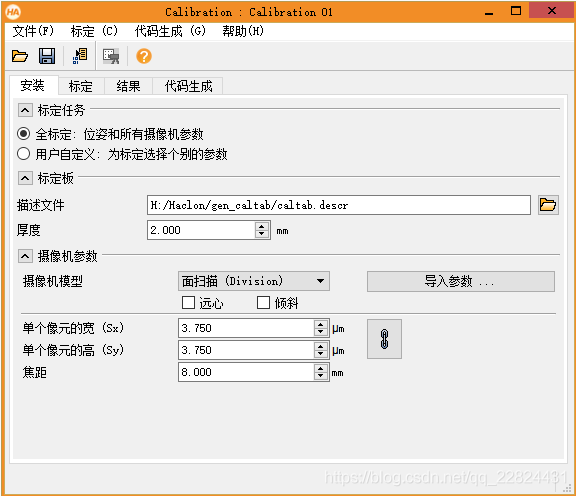Switch to the 标定 tab
Image resolution: width=576 pixels, height=496 pixels.
pos(81,86)
